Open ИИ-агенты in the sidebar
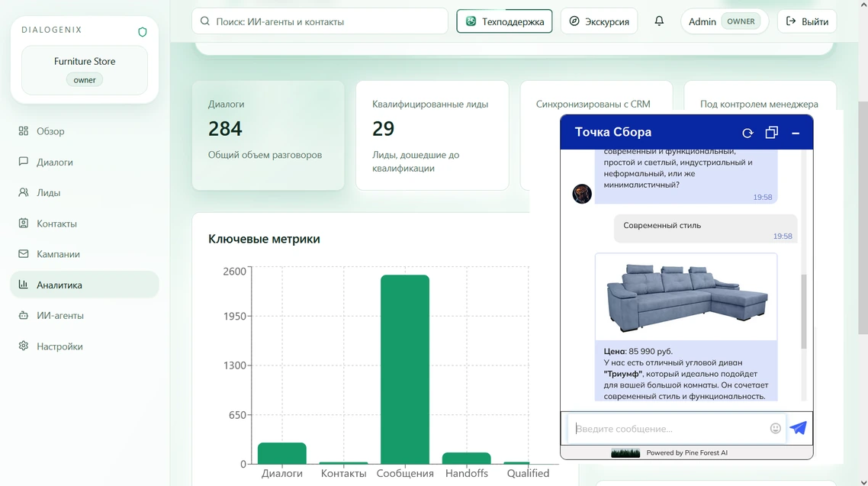 (x=84, y=316)
